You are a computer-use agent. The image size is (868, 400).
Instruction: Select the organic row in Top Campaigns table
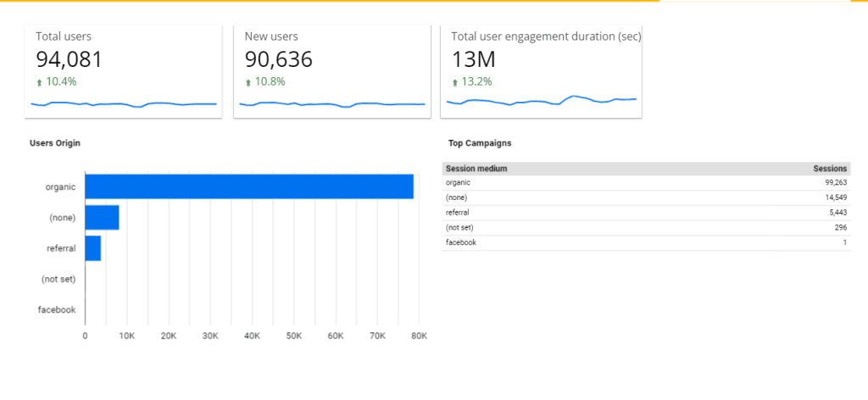(644, 182)
